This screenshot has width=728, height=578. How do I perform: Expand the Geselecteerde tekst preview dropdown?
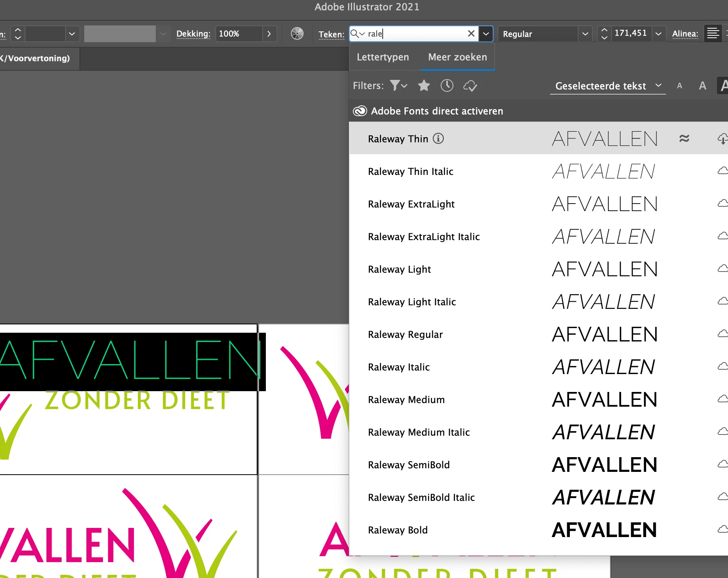click(608, 86)
